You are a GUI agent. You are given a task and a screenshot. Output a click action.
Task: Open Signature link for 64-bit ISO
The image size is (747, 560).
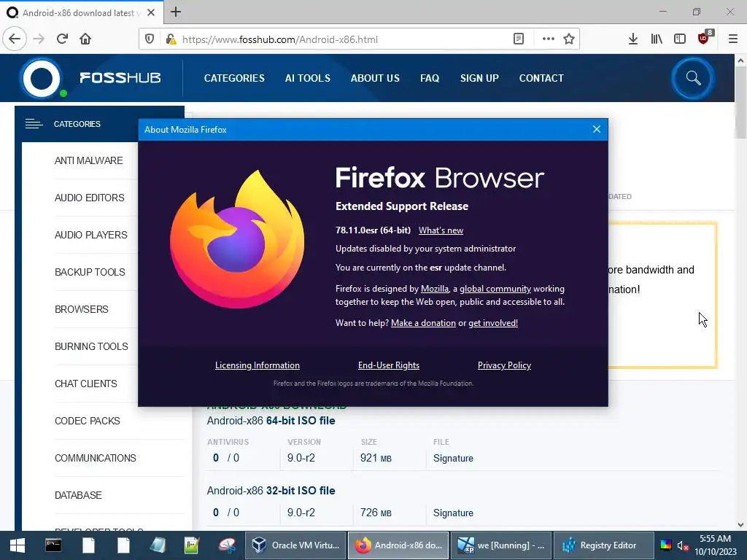tap(453, 458)
